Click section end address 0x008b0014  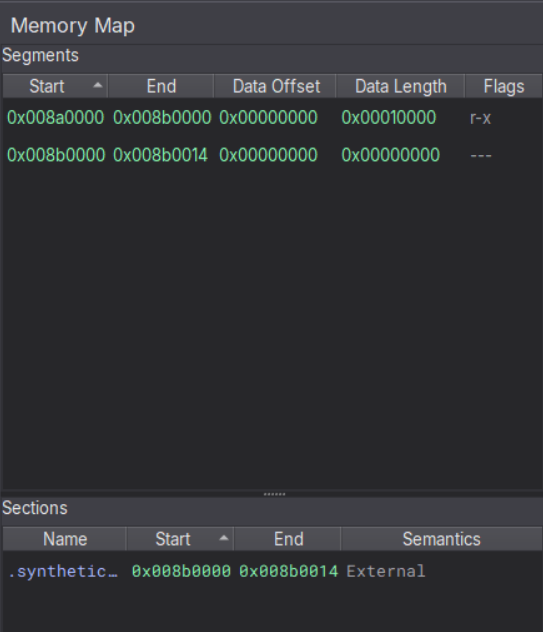[x=289, y=572]
